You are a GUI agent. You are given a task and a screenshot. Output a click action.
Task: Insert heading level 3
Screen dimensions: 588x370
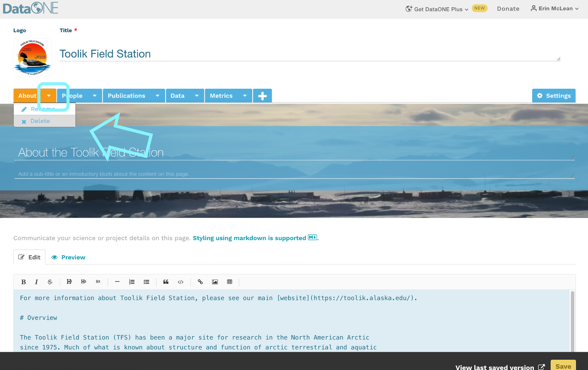pos(98,282)
